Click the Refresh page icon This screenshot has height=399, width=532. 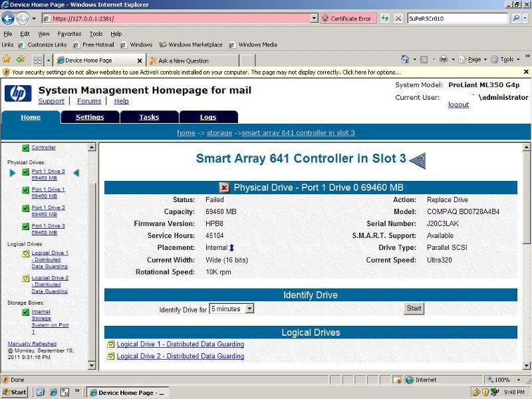(385, 19)
